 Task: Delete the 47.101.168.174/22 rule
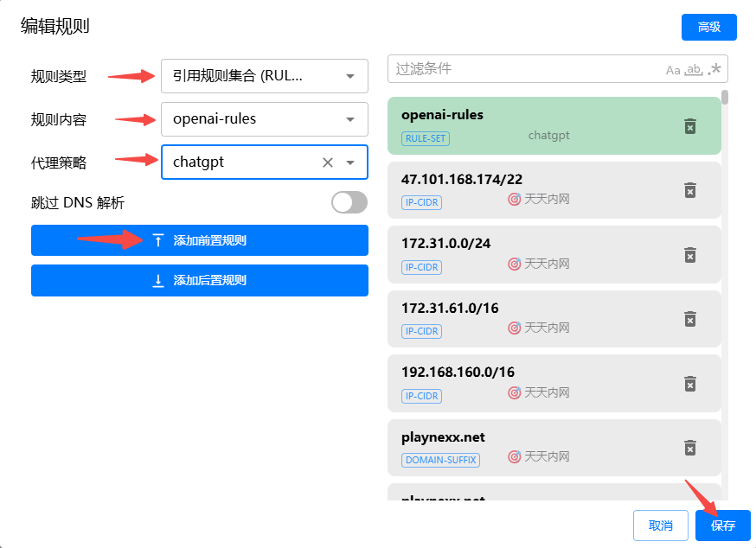tap(689, 190)
